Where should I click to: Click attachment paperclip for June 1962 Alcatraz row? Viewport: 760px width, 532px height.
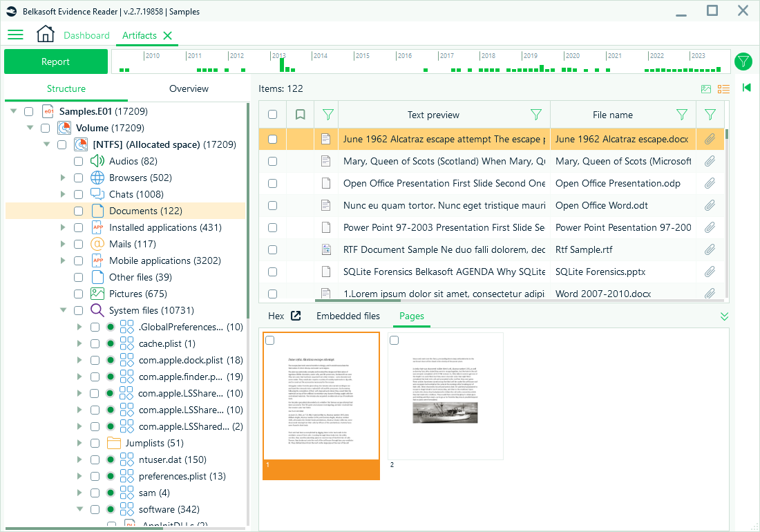pyautogui.click(x=710, y=139)
